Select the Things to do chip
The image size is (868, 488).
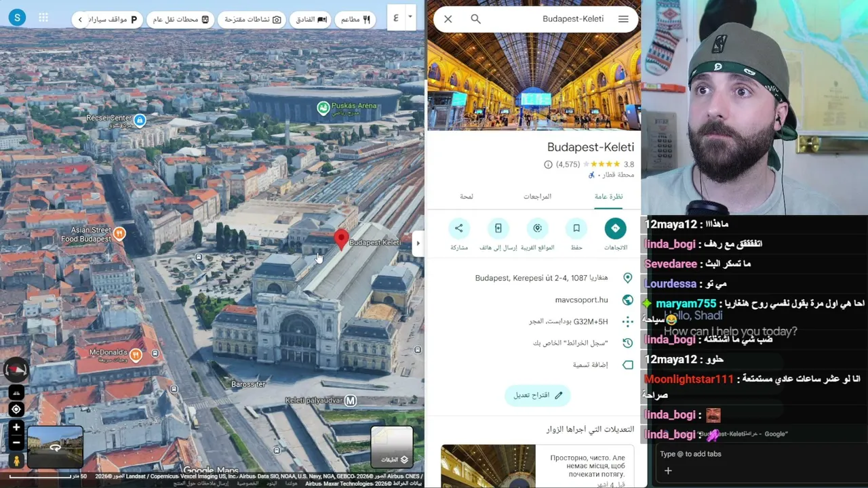tap(252, 20)
